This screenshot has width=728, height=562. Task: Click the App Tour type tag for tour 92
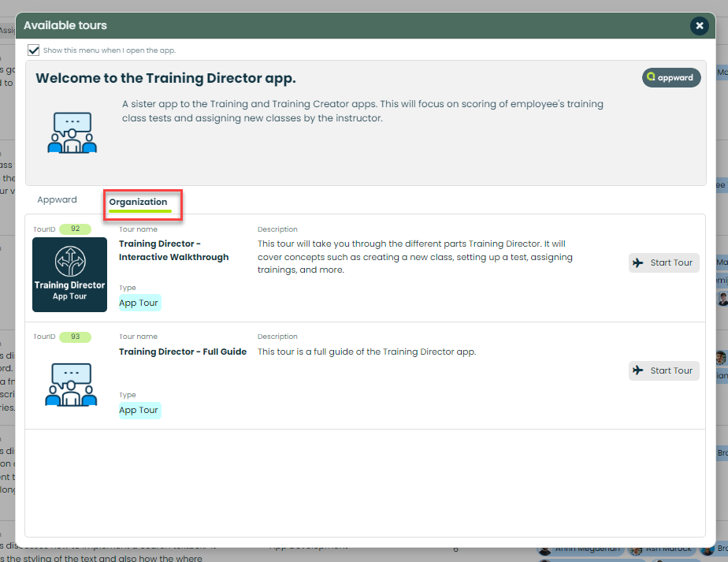139,303
